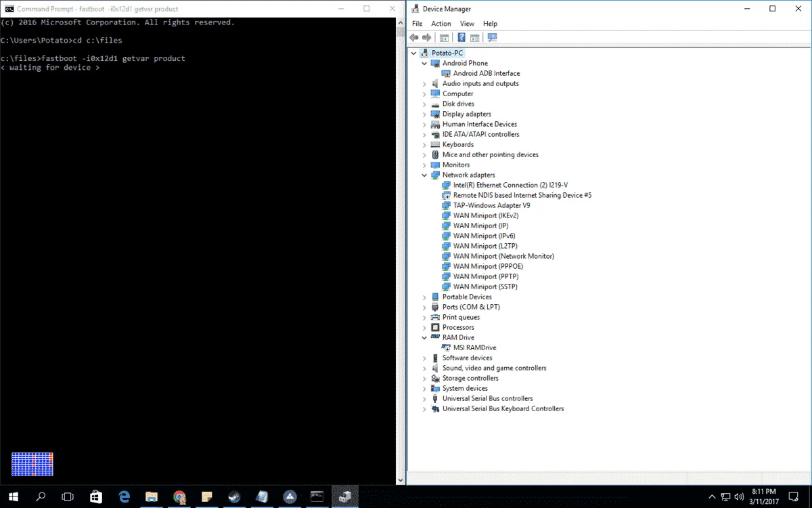Click the network tray icon
Screen dimensions: 812x508
(x=725, y=496)
